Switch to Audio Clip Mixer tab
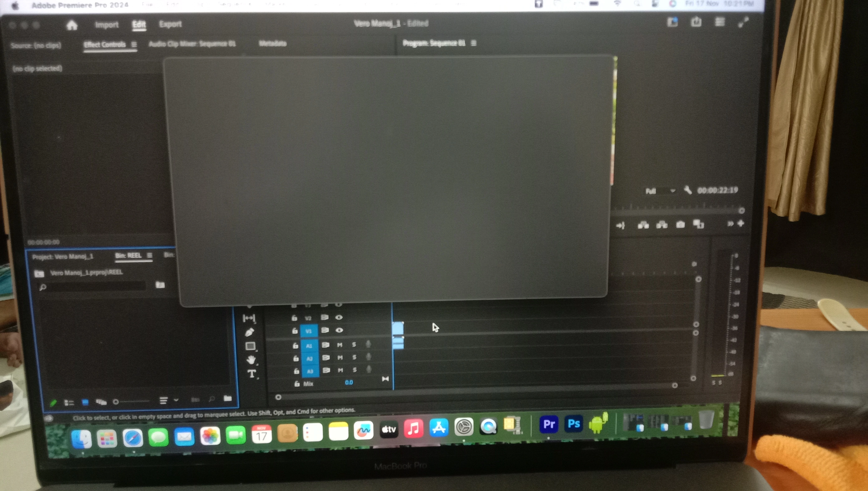Screen dimensions: 868x491 192,44
